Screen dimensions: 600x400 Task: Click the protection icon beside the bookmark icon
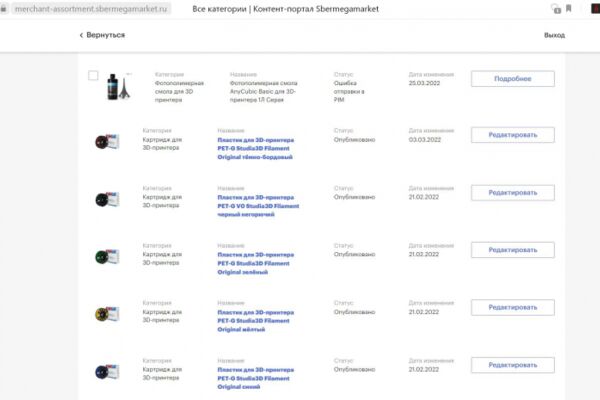click(x=556, y=9)
